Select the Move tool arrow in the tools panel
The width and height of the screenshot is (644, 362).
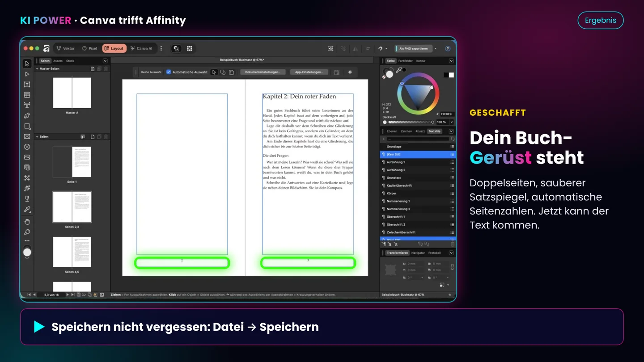[27, 63]
